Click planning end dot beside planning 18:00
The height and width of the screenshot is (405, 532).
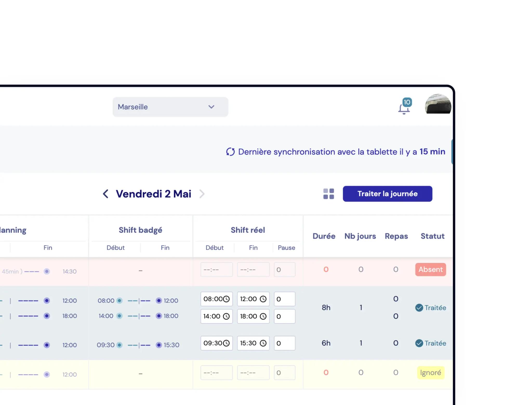tap(47, 316)
